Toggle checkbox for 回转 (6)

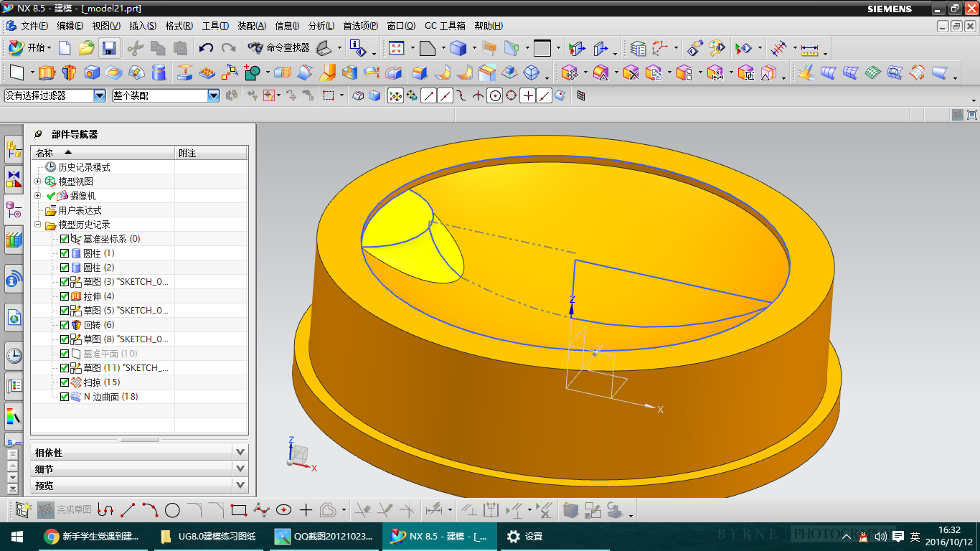click(x=65, y=325)
